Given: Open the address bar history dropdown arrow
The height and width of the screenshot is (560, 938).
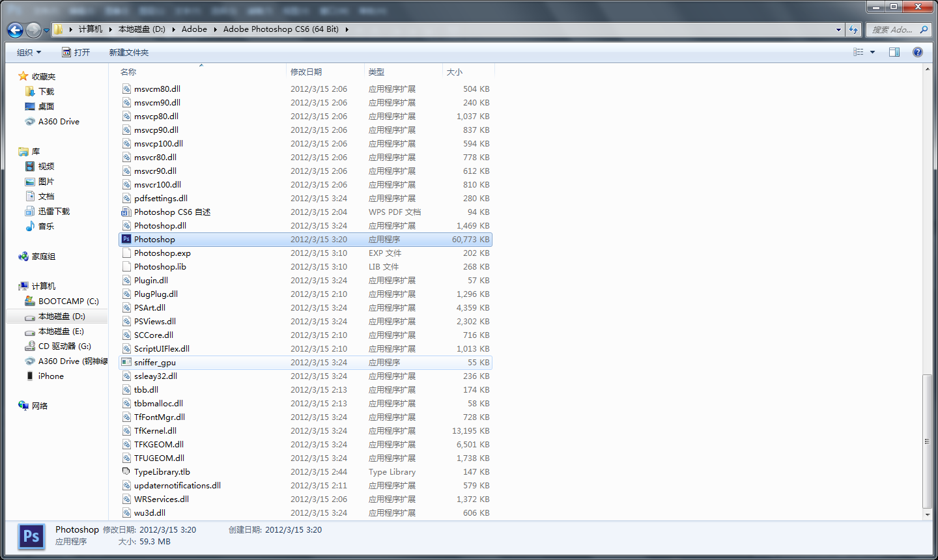Looking at the screenshot, I should click(x=838, y=29).
